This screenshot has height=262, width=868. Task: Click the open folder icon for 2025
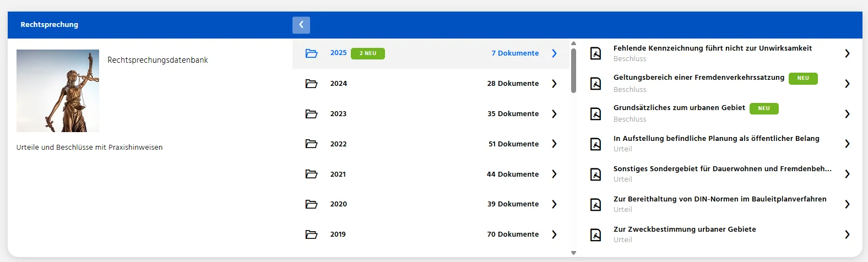[x=312, y=53]
